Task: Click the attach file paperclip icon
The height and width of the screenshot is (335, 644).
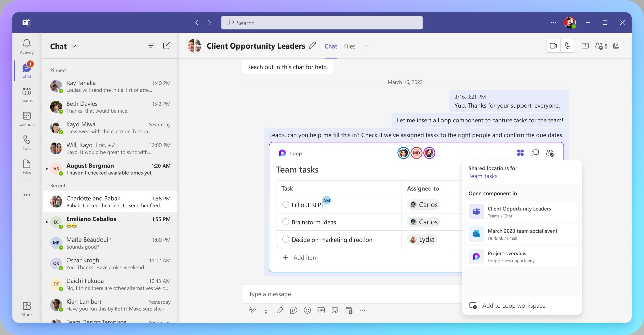Action: (280, 310)
